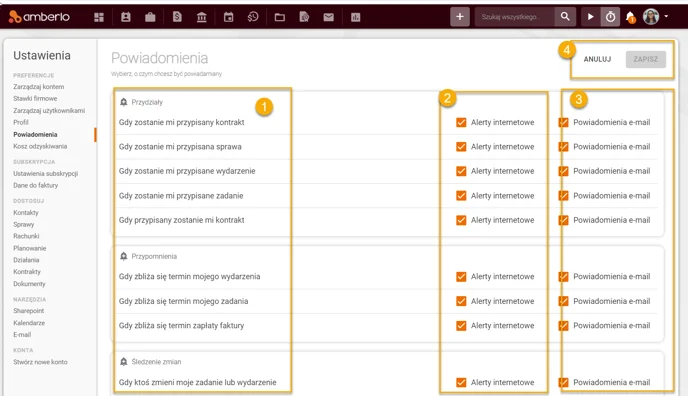This screenshot has width=688, height=396.
Task: Open the stopwatch timer icon
Action: pyautogui.click(x=610, y=17)
